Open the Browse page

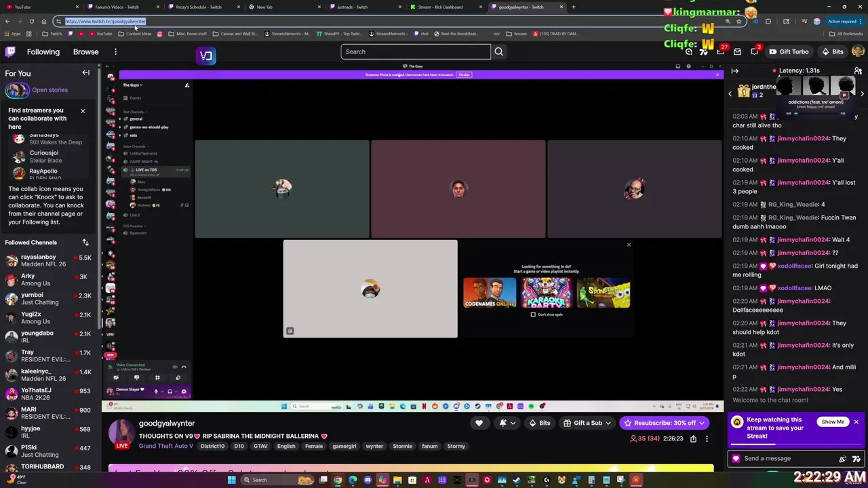coord(85,52)
